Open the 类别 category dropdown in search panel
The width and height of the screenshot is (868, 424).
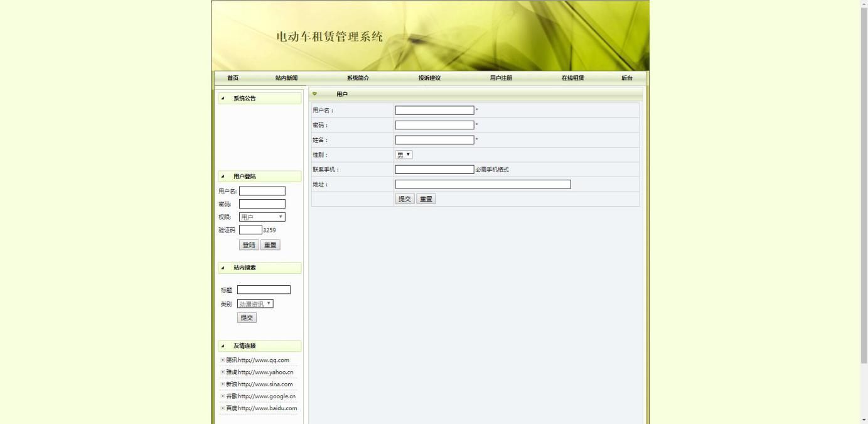click(x=255, y=304)
